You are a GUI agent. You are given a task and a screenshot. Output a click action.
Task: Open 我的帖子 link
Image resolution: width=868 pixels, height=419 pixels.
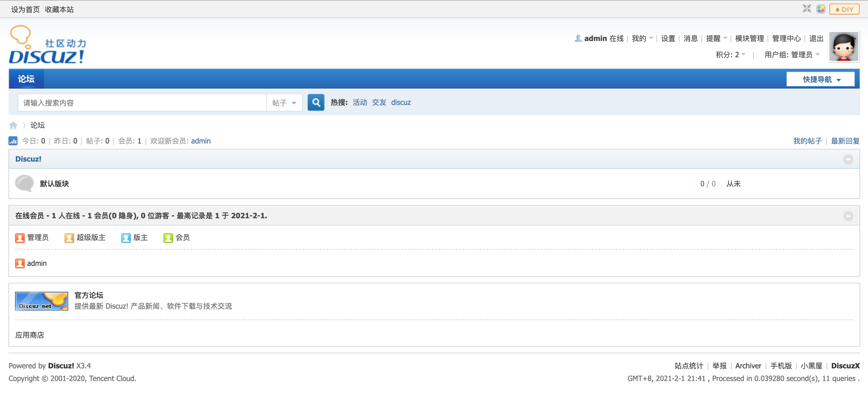click(807, 141)
